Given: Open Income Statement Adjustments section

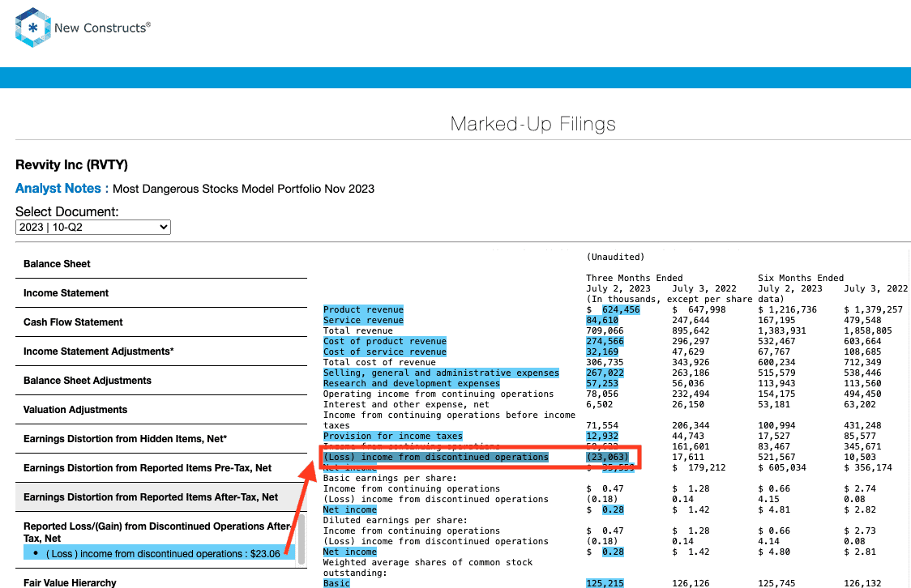Looking at the screenshot, I should click(161, 352).
